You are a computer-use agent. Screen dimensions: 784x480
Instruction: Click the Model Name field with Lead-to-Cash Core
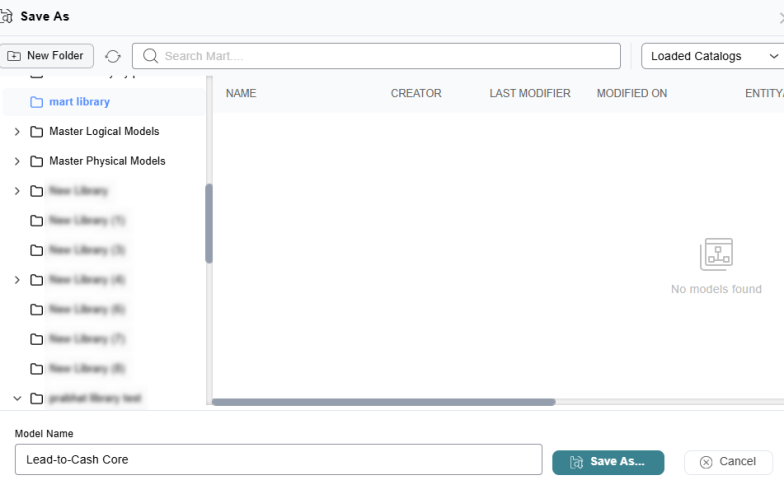pyautogui.click(x=278, y=460)
